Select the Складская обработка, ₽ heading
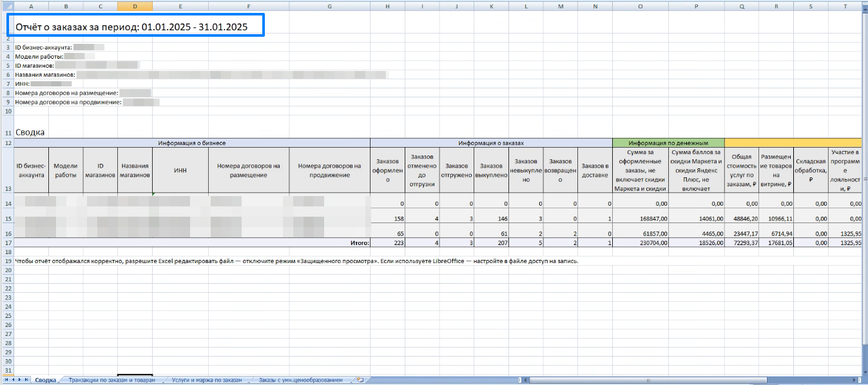 tap(811, 170)
